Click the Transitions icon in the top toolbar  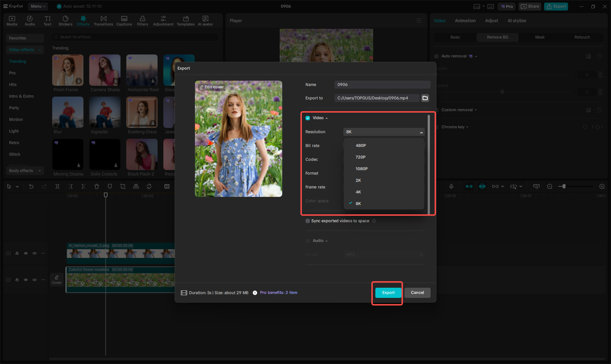click(x=103, y=20)
